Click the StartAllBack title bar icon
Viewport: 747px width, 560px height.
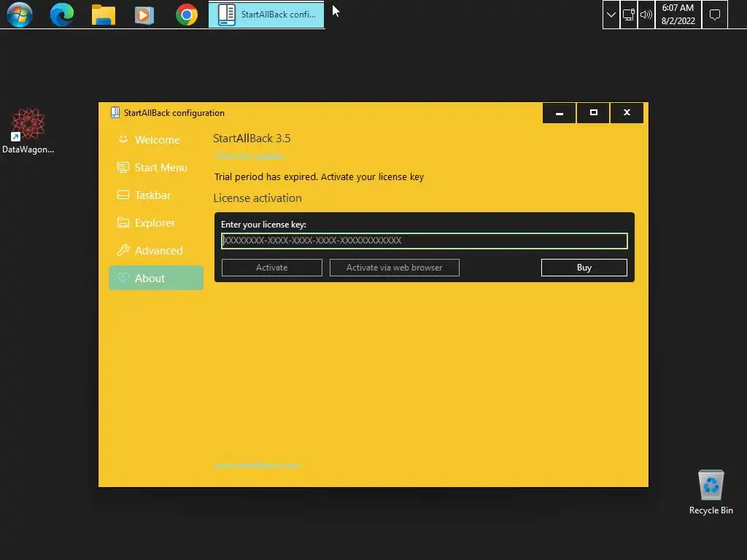pos(115,112)
